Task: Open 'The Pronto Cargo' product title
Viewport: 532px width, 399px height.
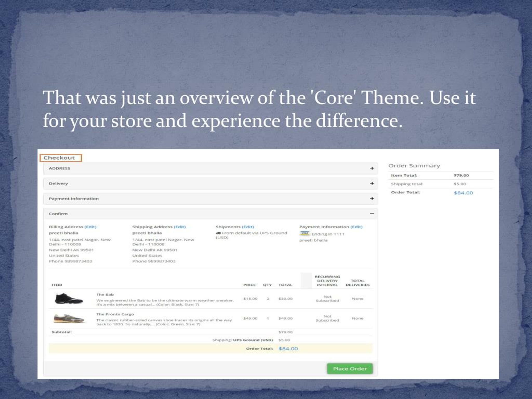Action: [x=115, y=314]
